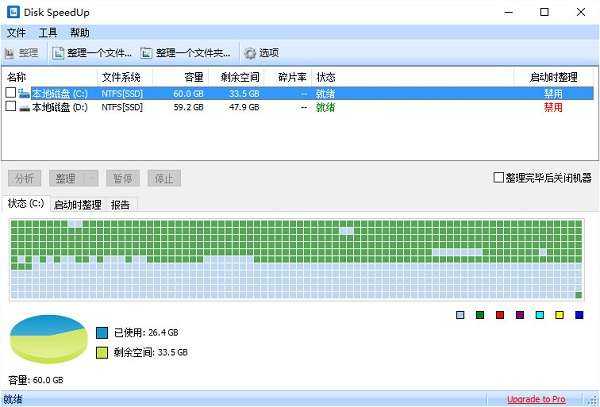
Task: Click the disk usage pie chart
Action: tap(49, 339)
